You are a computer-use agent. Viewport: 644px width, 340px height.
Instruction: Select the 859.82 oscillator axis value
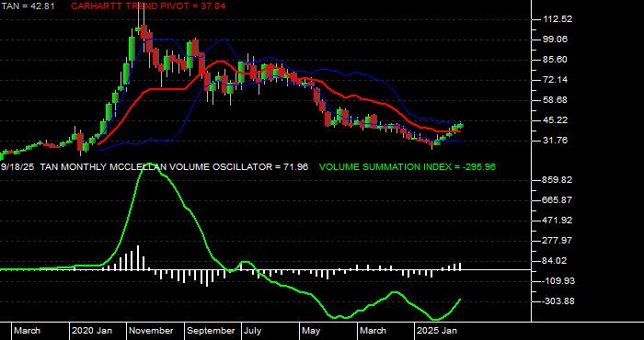(x=558, y=180)
